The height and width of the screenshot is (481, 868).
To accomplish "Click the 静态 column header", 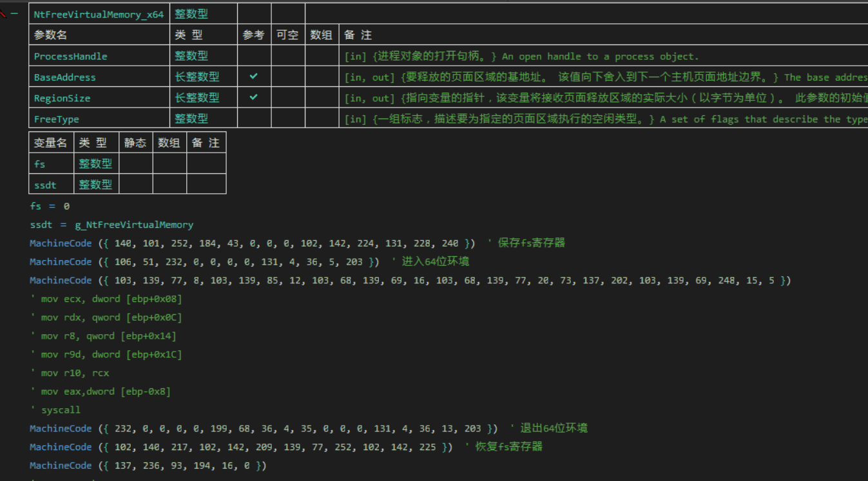I will (x=135, y=143).
